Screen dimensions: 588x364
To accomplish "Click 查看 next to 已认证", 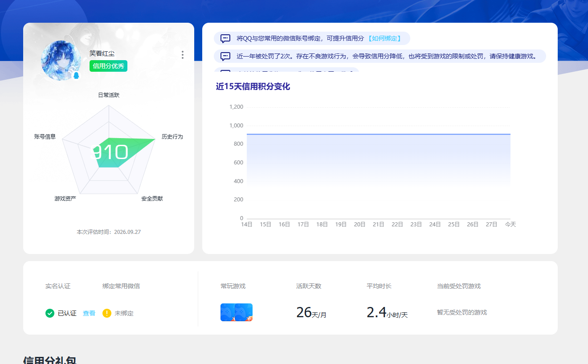I will pos(89,313).
